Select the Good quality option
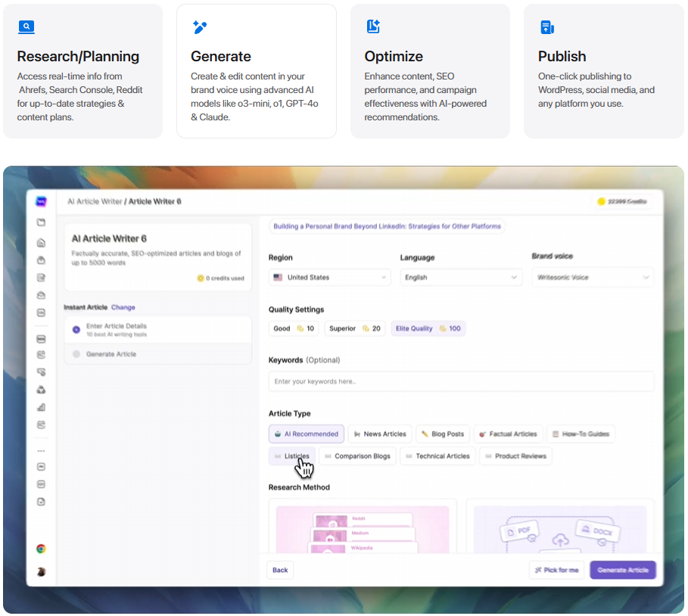 (294, 328)
